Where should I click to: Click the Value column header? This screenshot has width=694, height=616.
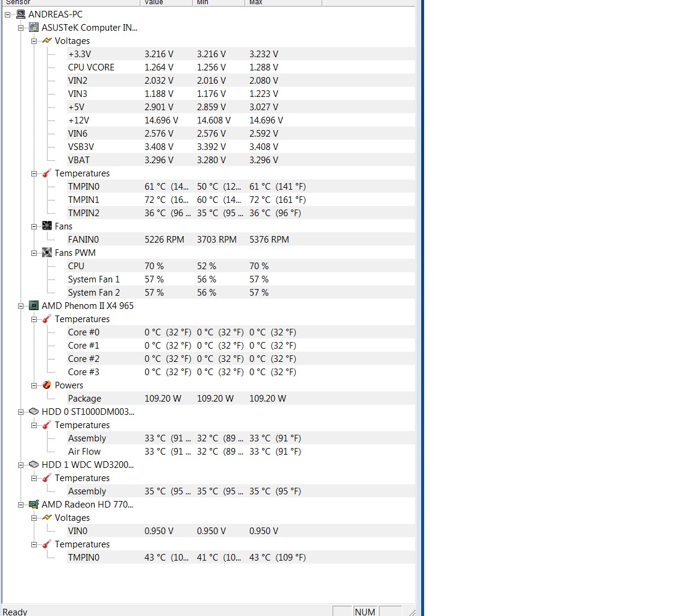pos(166,2)
